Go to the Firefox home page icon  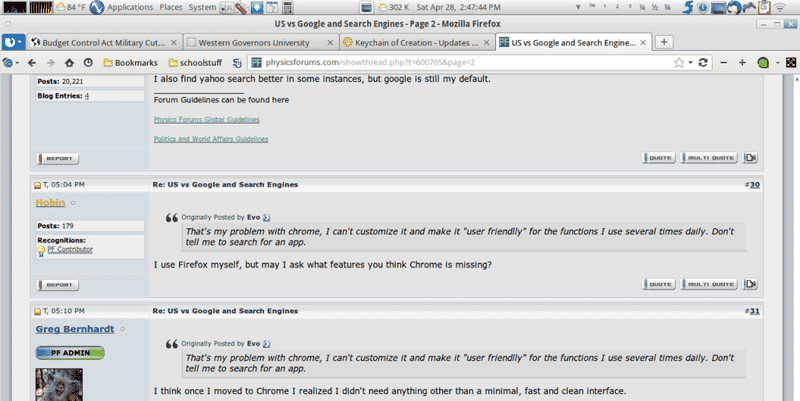pyautogui.click(x=69, y=63)
